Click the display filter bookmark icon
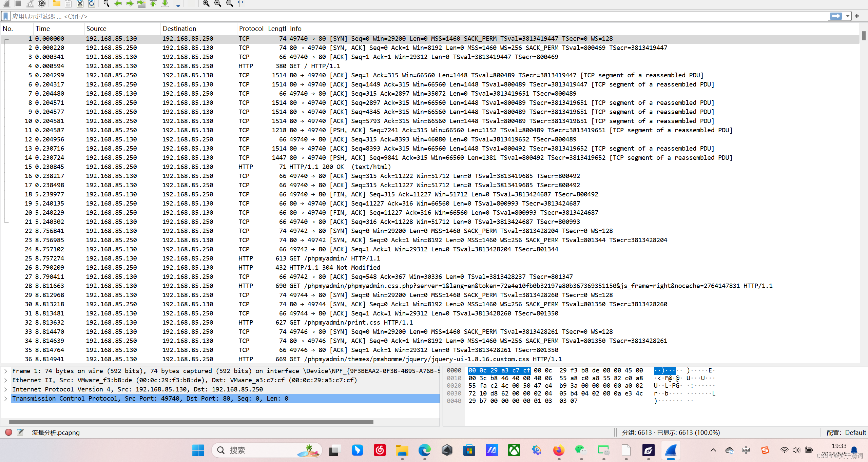The image size is (868, 462). coord(6,16)
